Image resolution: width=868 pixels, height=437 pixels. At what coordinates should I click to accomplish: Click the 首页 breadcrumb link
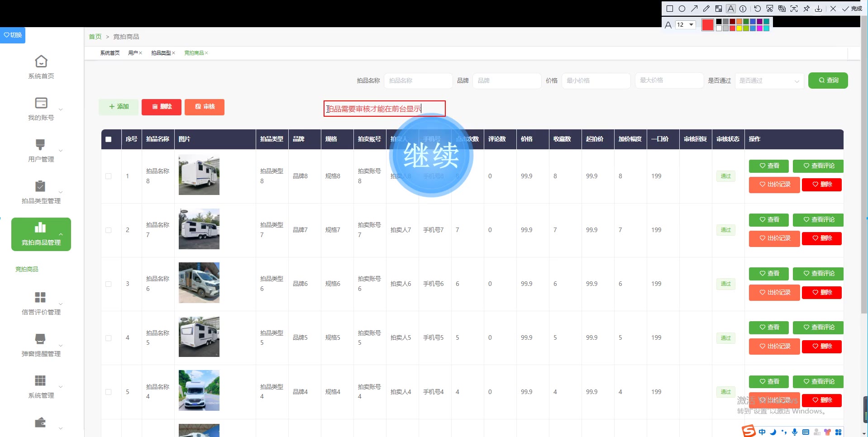point(95,37)
